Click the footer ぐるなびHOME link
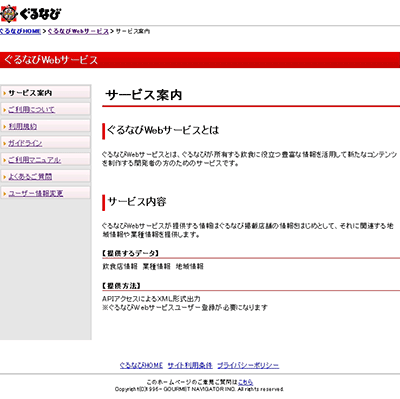Screen dimensions: 400x399 (x=141, y=365)
